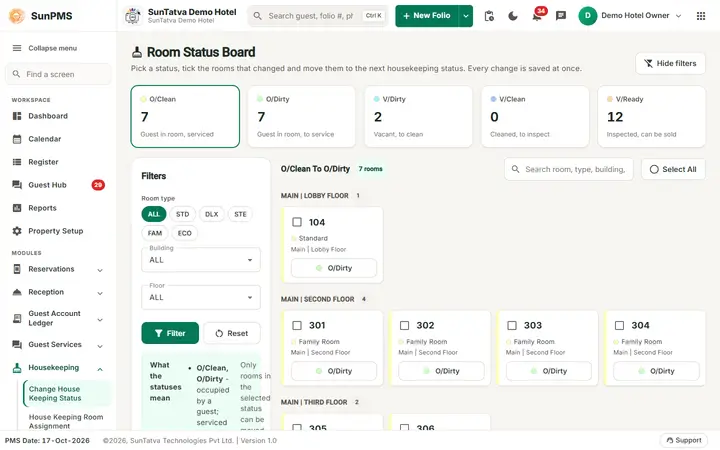Click the Dashboard sidebar icon
720x450 pixels.
click(x=17, y=116)
